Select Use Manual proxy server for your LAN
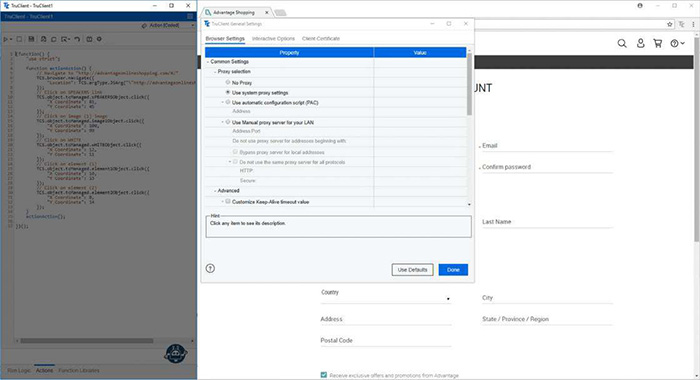 point(228,122)
